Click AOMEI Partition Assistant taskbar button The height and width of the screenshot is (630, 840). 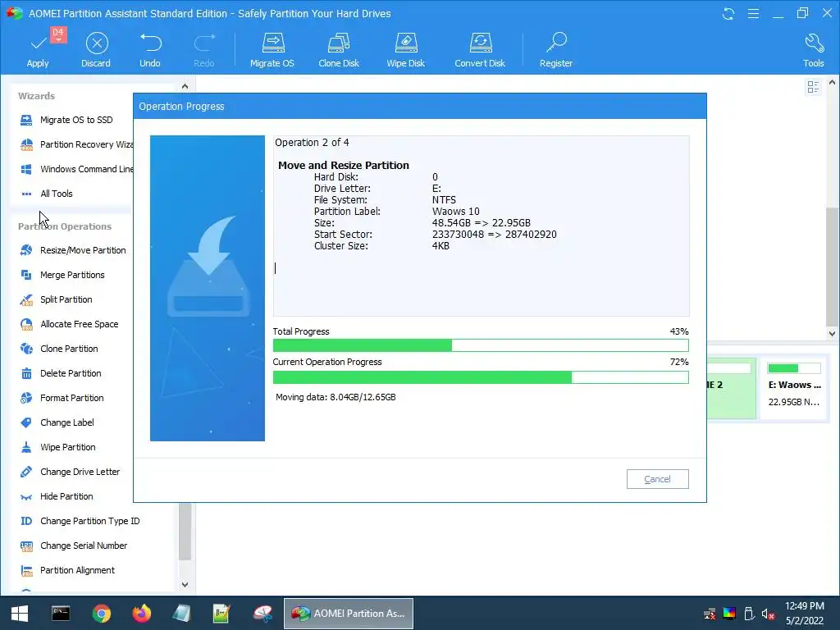point(348,614)
